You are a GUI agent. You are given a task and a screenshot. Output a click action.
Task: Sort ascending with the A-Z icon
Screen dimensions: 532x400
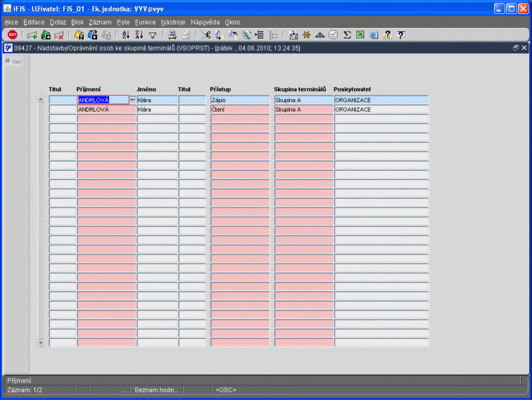(126, 35)
